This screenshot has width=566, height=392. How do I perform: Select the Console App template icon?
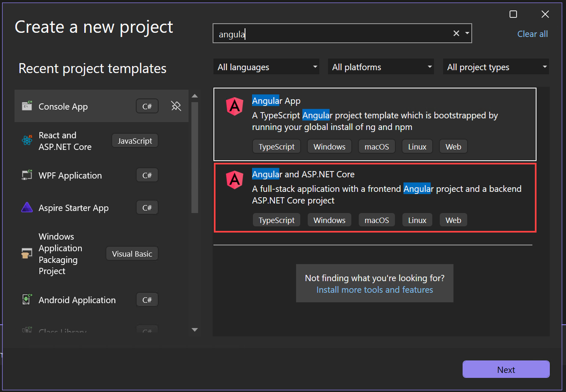click(x=27, y=106)
